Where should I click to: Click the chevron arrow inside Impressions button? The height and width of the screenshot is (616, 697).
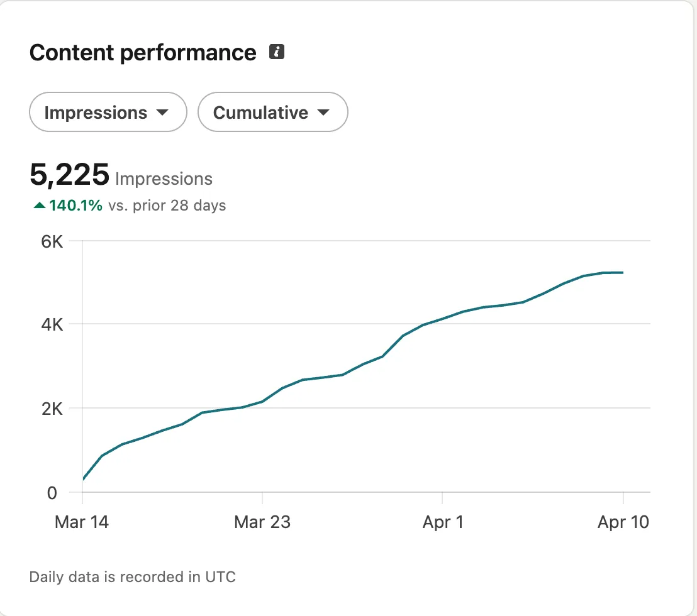pos(163,112)
